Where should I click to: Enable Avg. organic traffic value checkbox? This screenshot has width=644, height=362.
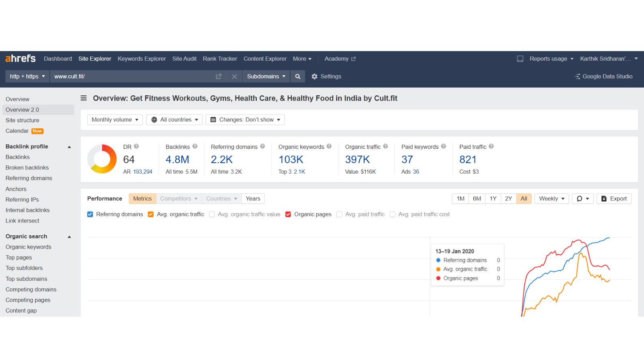[x=212, y=214]
